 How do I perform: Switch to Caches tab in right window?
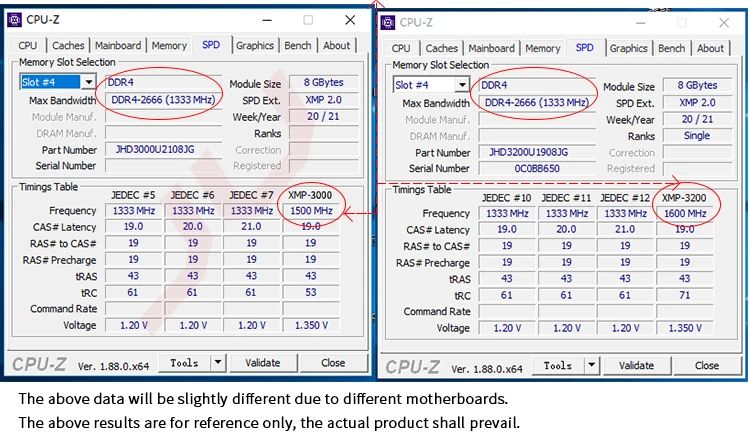(x=442, y=48)
